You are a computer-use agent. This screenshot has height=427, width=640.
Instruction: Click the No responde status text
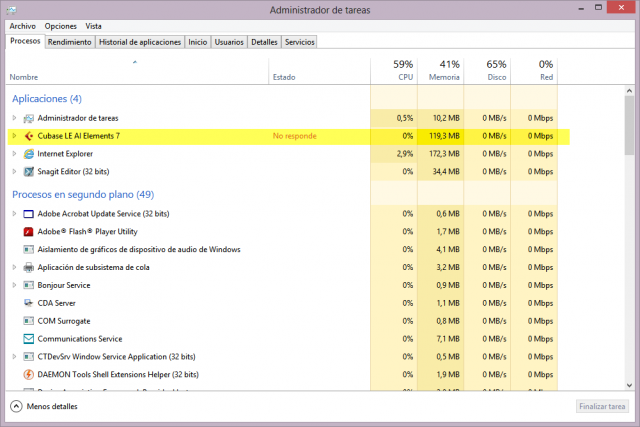[x=295, y=136]
